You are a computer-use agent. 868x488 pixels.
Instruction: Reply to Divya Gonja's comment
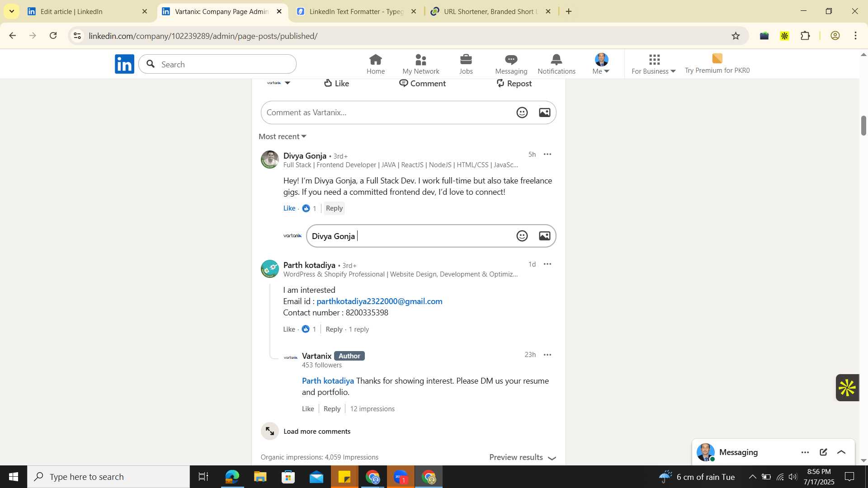pos(334,208)
